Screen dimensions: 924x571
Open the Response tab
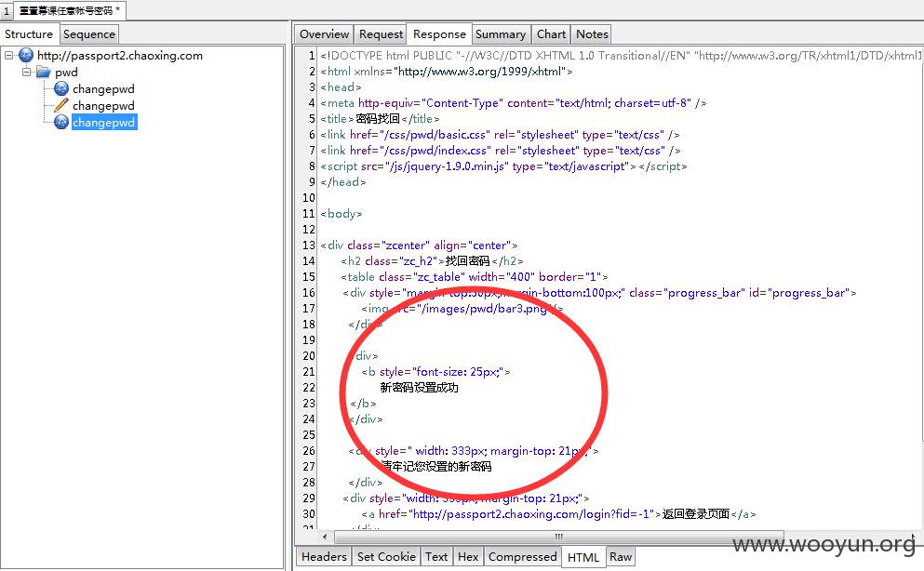[439, 34]
